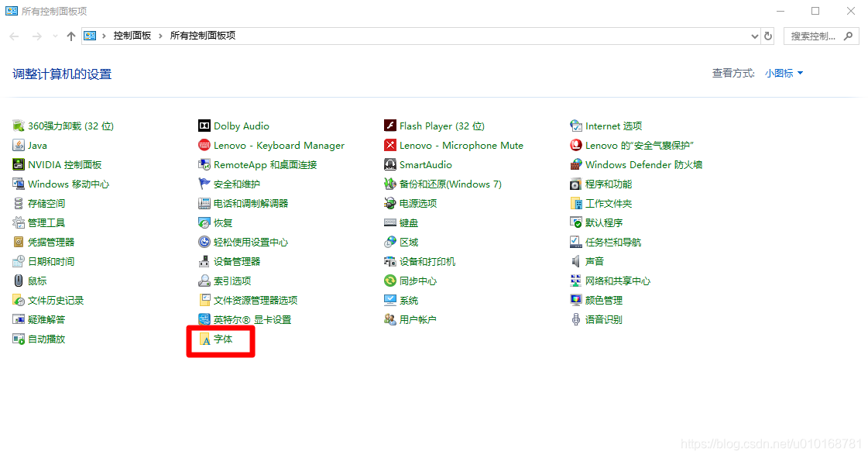Go up one level arrow
Viewport: 868px width, 458px height.
coord(71,36)
